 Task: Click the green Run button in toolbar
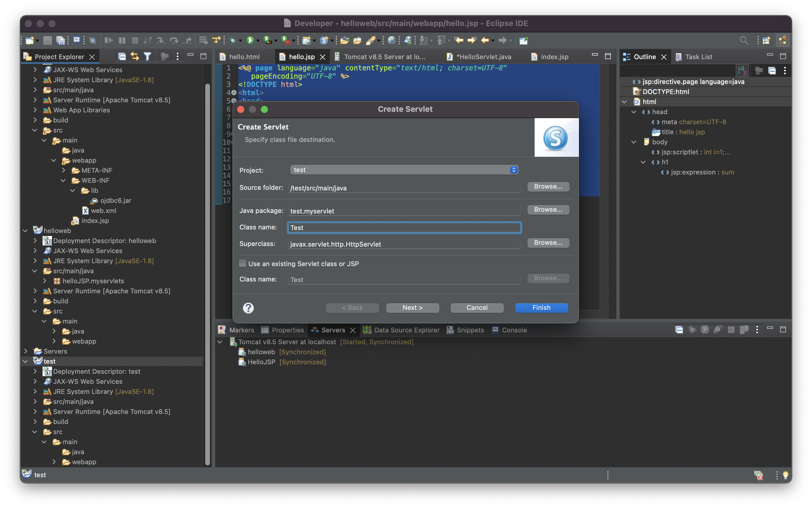[x=250, y=40]
